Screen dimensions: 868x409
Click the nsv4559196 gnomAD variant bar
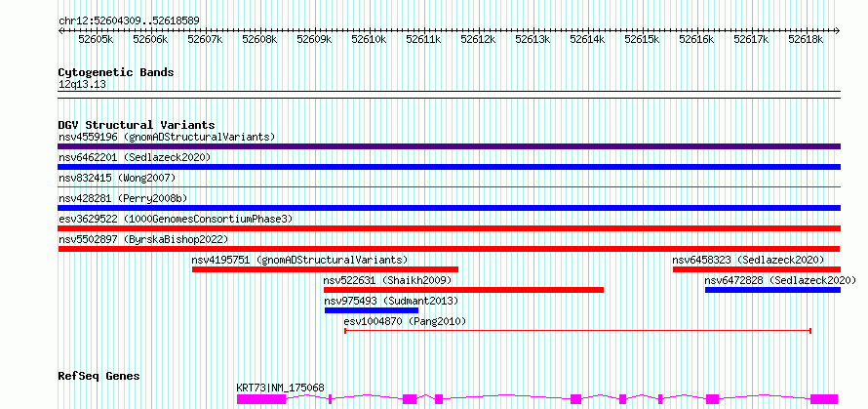[449, 146]
